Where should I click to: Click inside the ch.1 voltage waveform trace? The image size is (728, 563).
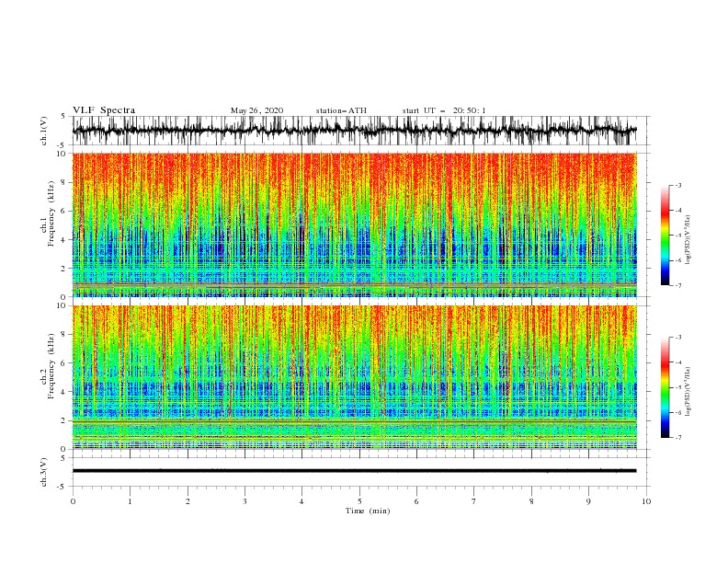coord(354,131)
